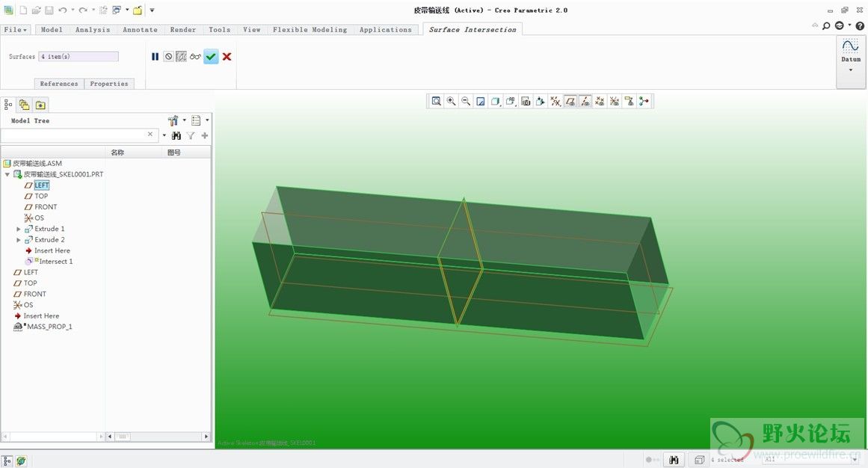Click the Model Tree horizontal scrollbar
This screenshot has width=868, height=468.
click(52, 437)
